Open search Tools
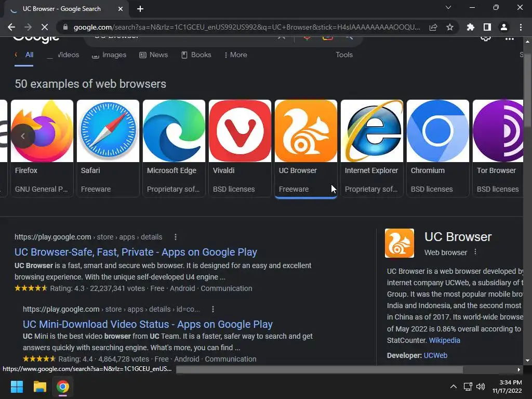This screenshot has width=532, height=399. 344,55
